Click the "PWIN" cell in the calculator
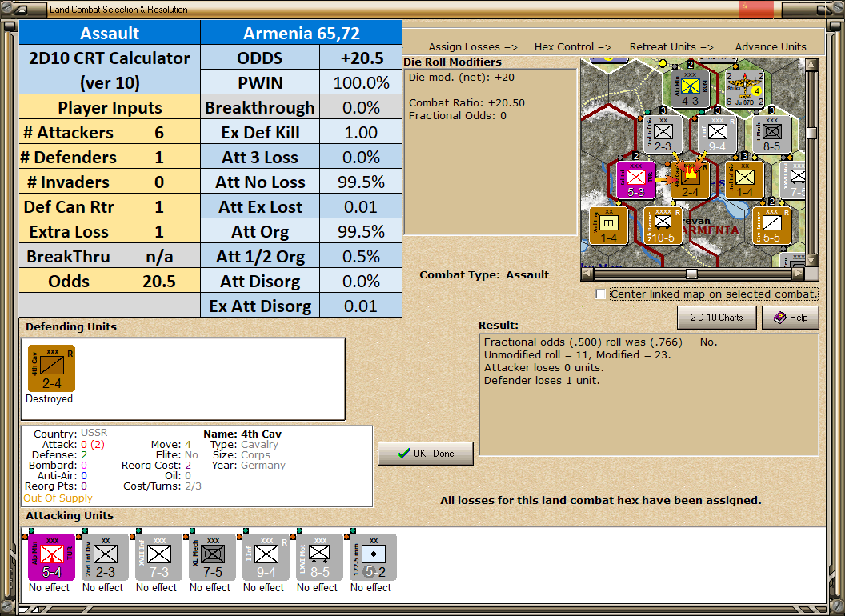The height and width of the screenshot is (616, 845). 260,83
